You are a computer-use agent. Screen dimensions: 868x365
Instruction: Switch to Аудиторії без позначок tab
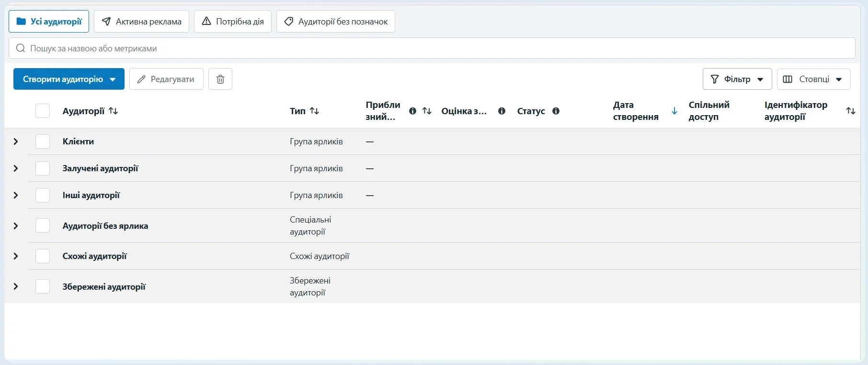[336, 22]
